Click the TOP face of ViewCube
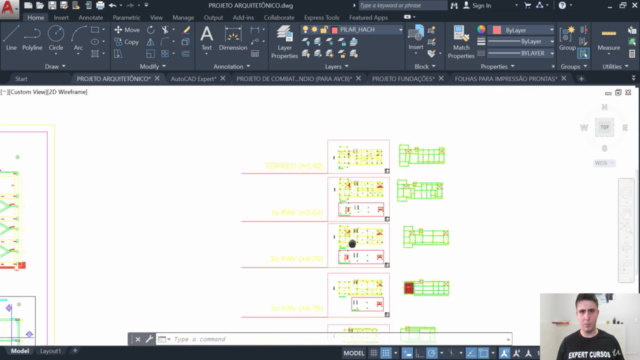This screenshot has width=640, height=360. (604, 127)
